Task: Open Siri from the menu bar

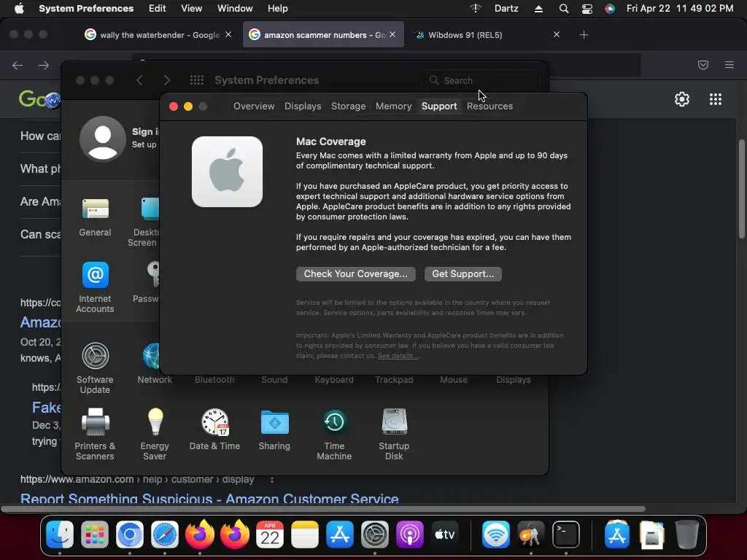Action: [x=610, y=9]
